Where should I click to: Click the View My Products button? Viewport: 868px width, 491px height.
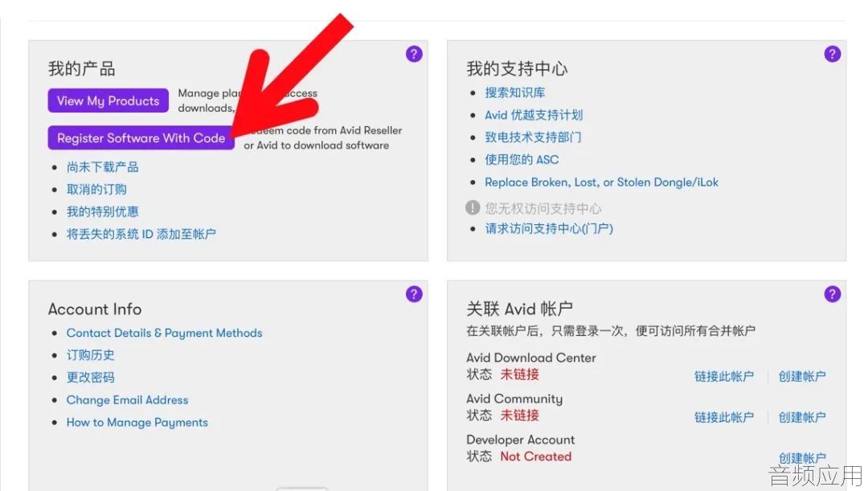(108, 100)
